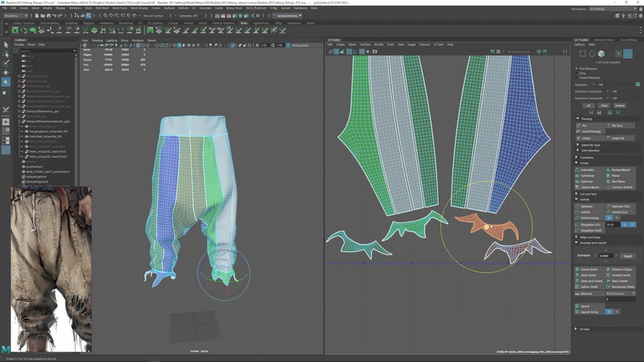The height and width of the screenshot is (362, 644).
Task: Click the Cylindrical projection option
Action: click(590, 175)
